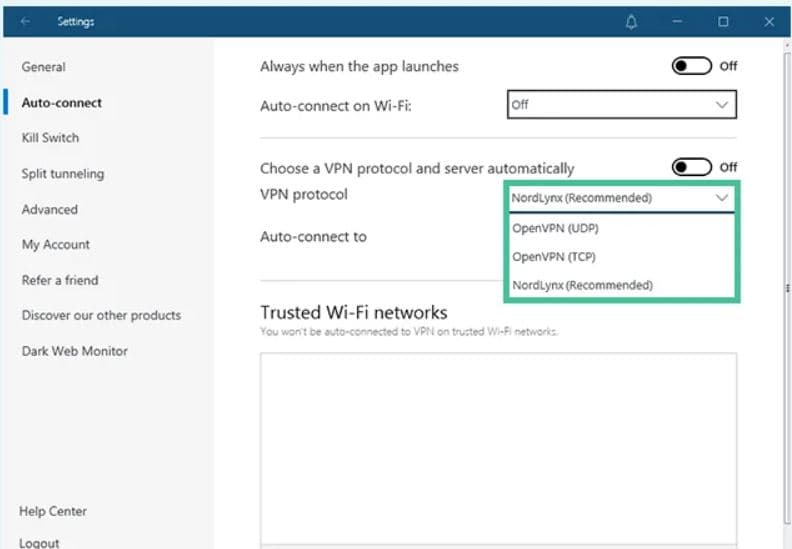
Task: Toggle Choose a VPN protocol and server automatically
Action: (691, 167)
